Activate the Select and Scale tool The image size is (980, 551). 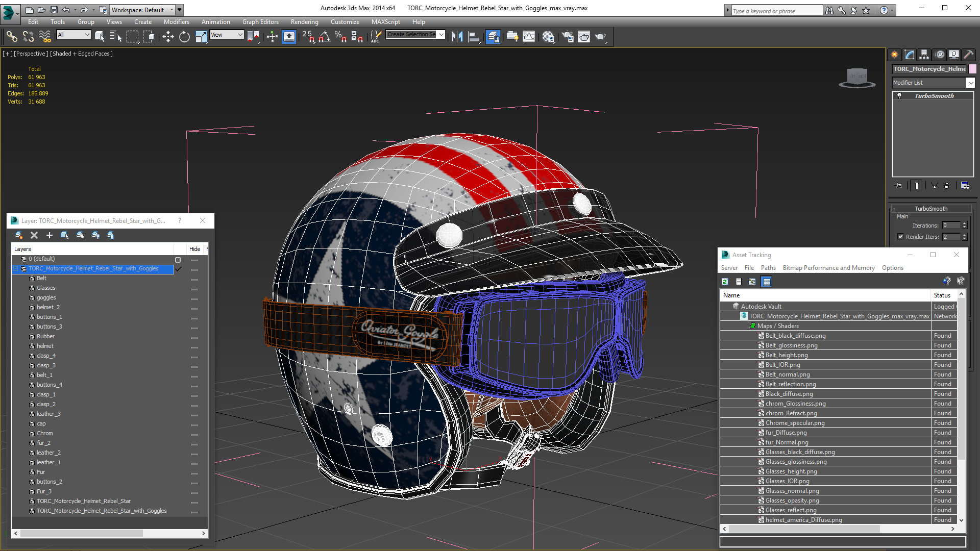201,36
